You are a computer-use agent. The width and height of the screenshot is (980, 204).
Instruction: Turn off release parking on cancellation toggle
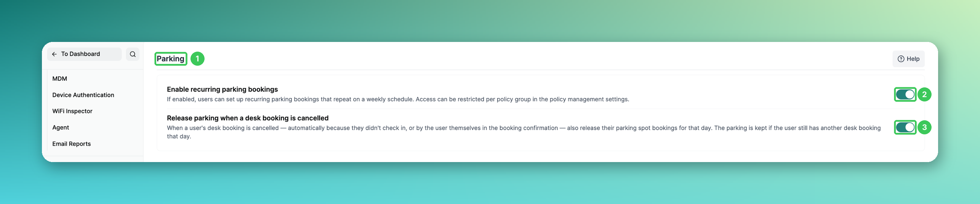(x=905, y=127)
